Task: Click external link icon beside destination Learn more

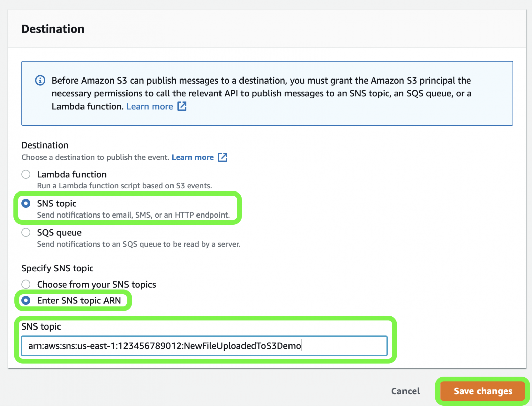Action: [223, 157]
